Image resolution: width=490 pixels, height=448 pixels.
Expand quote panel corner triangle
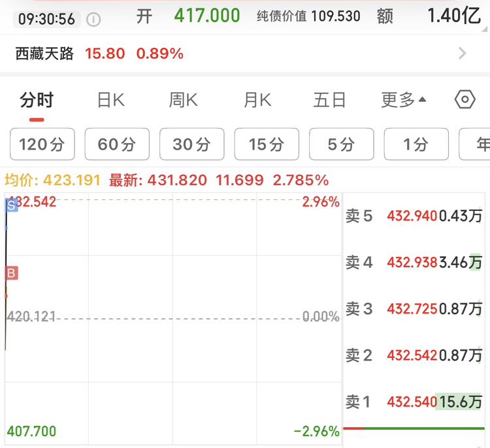click(x=484, y=29)
